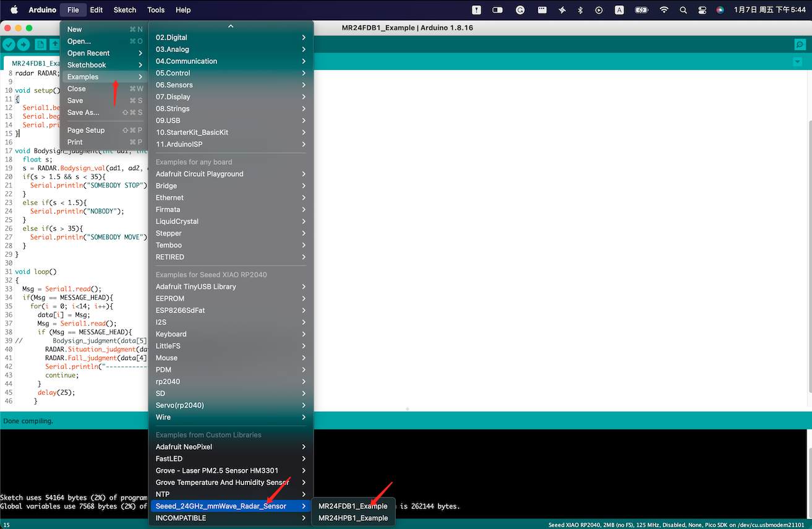Viewport: 812px width, 529px height.
Task: Select MR24FDB1_Example from the submenu
Action: coord(353,506)
